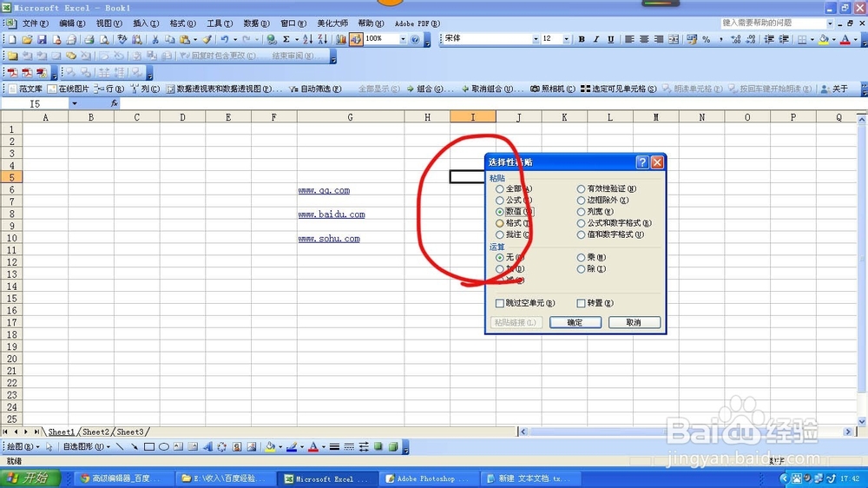
Task: Open the font name dropdown 宋体
Action: 536,39
